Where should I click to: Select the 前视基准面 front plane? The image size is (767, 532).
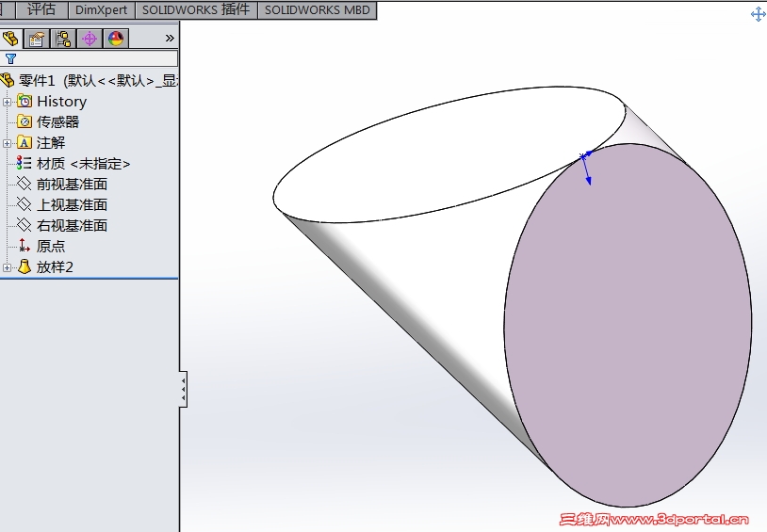[x=72, y=184]
